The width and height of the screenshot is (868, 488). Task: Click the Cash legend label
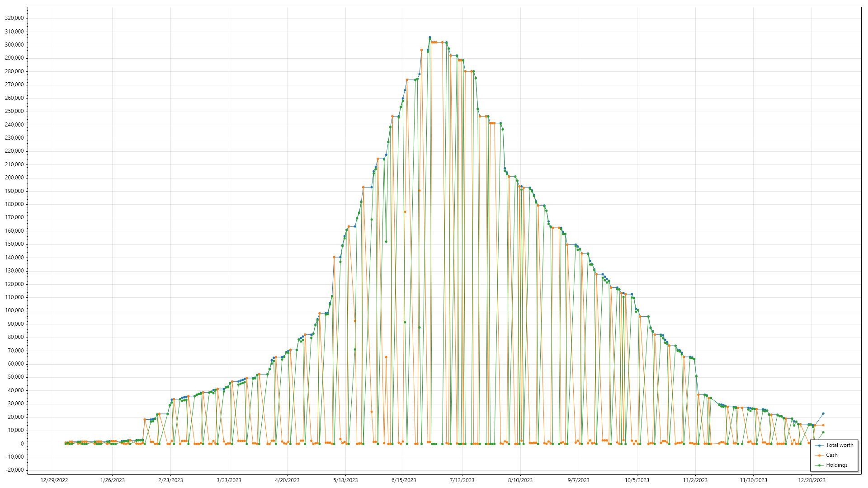(x=832, y=455)
